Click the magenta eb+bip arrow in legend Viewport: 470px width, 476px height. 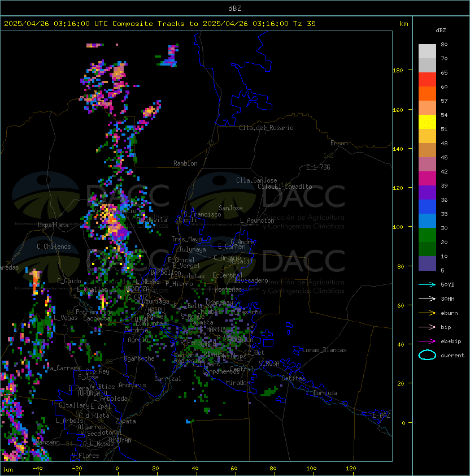coord(427,341)
